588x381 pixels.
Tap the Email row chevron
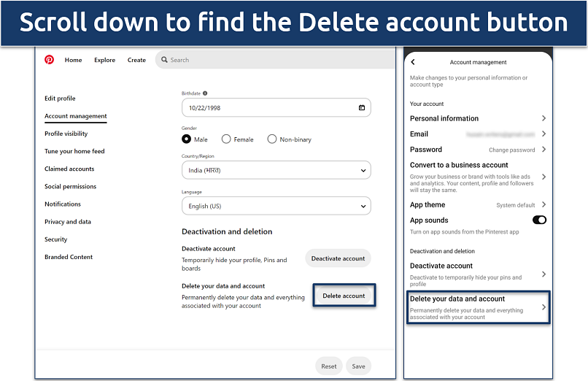pos(543,134)
